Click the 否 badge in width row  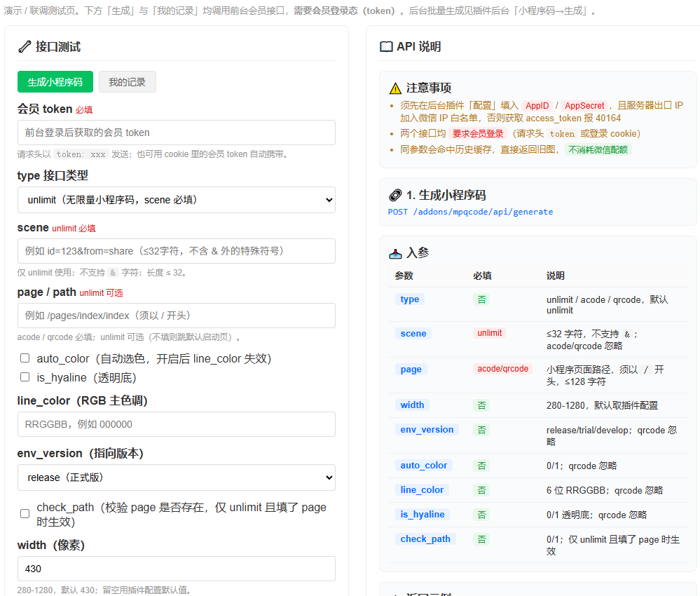[x=481, y=405]
